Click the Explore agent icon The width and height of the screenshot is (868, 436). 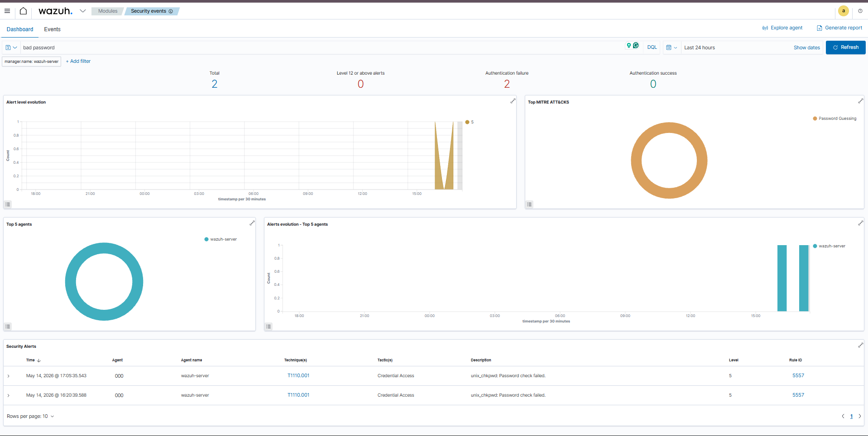(765, 28)
